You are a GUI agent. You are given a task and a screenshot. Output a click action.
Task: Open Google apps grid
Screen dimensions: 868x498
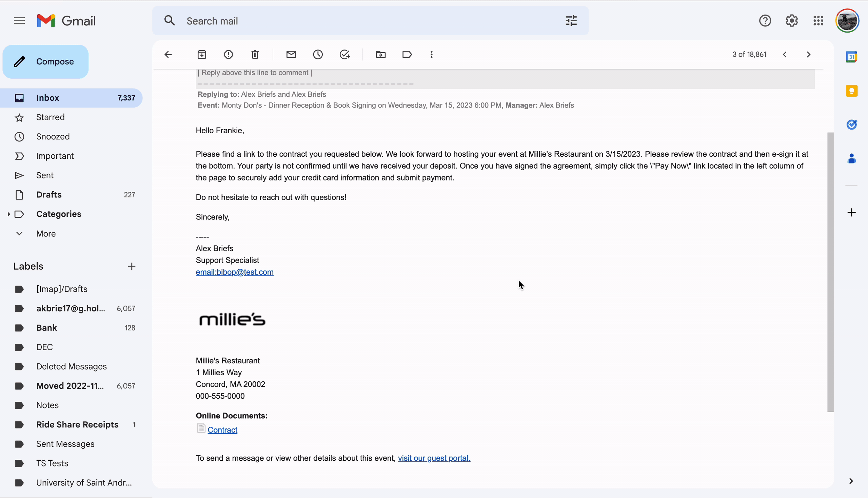click(x=818, y=21)
